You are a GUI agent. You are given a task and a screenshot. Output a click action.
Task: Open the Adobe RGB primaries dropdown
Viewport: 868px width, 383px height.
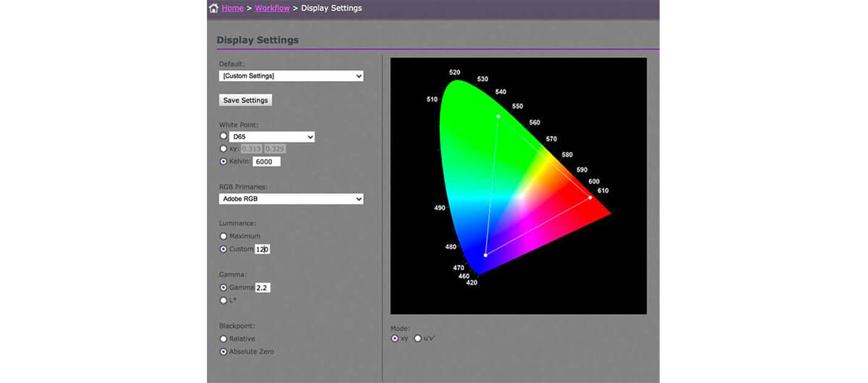(292, 198)
